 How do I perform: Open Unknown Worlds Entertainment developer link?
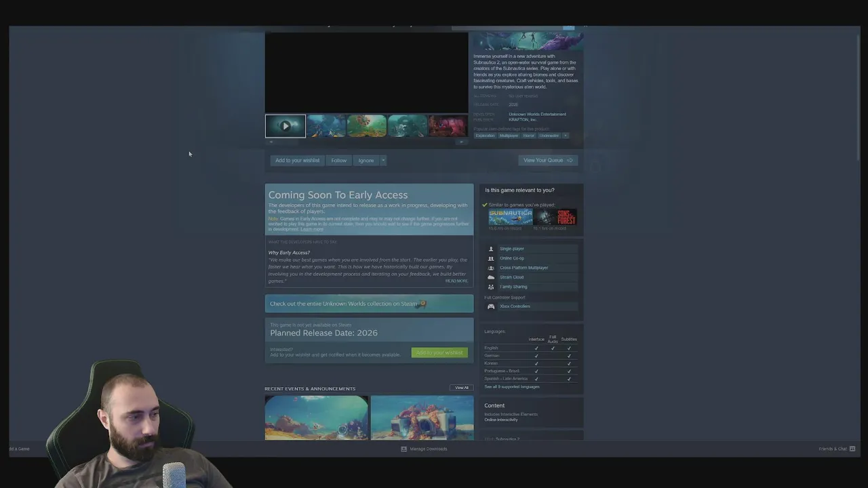point(537,114)
